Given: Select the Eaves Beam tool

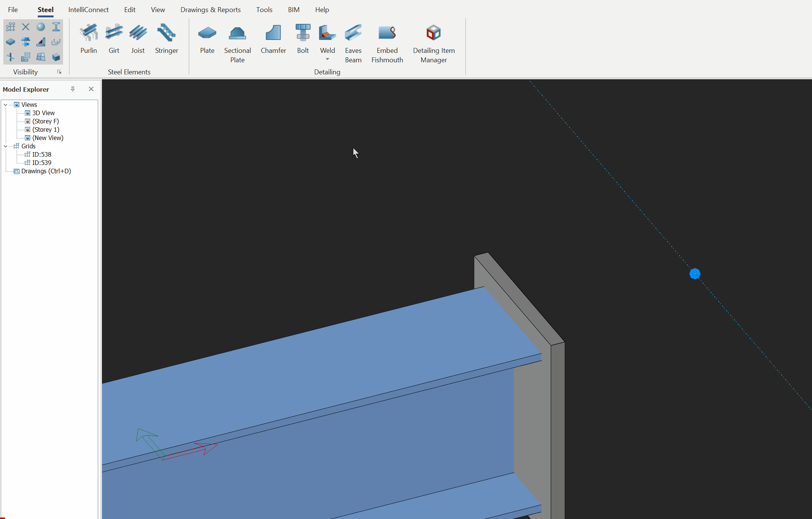Looking at the screenshot, I should [353, 43].
